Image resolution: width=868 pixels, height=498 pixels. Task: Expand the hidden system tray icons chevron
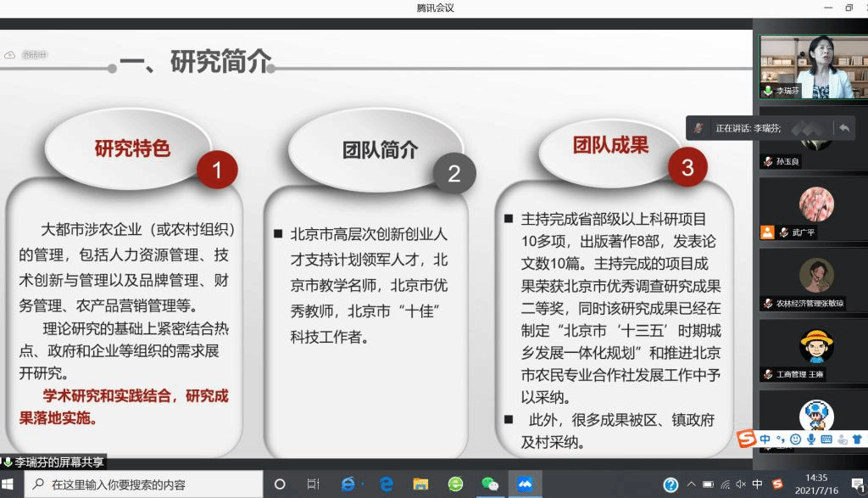point(693,484)
